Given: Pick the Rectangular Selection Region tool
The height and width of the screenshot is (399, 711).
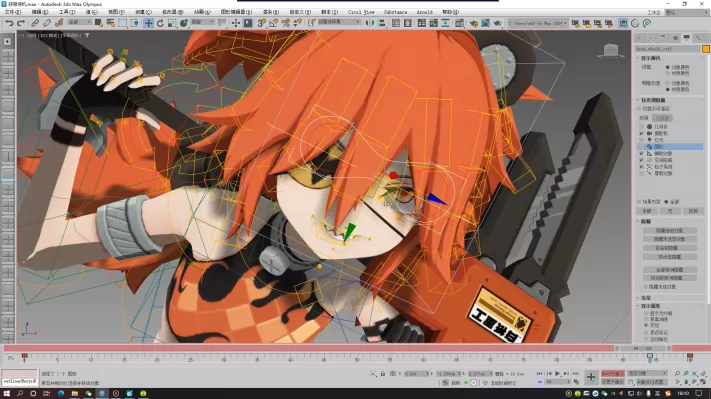Looking at the screenshot, I should coord(122,23).
